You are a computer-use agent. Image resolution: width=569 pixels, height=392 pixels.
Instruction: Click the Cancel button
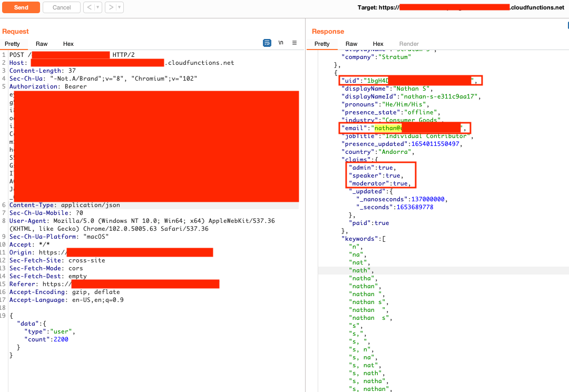61,7
